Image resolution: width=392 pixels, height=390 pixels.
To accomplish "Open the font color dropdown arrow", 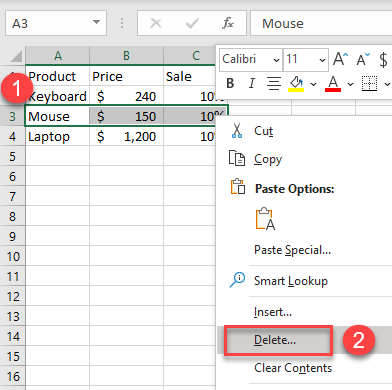I will (x=350, y=84).
